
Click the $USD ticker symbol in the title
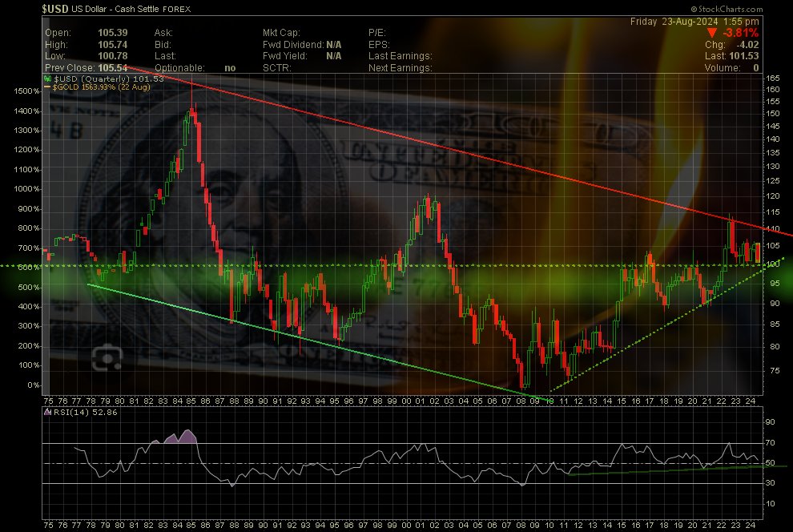[x=55, y=9]
